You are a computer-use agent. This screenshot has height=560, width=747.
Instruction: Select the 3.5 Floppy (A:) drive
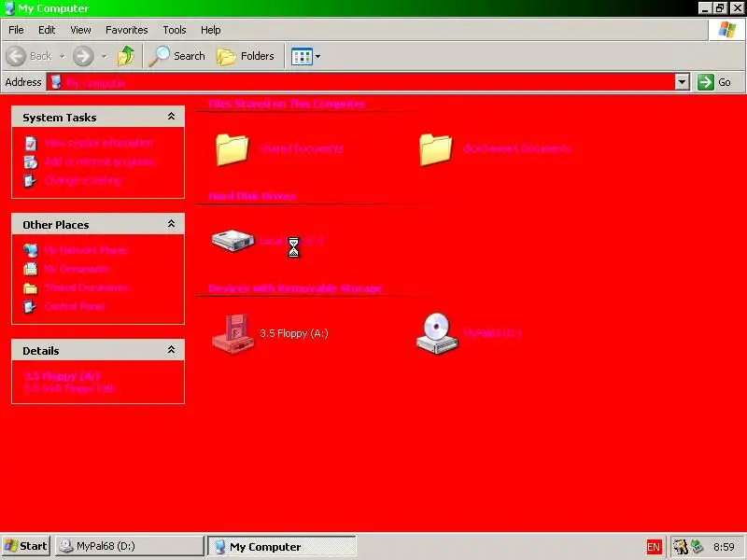coord(270,333)
